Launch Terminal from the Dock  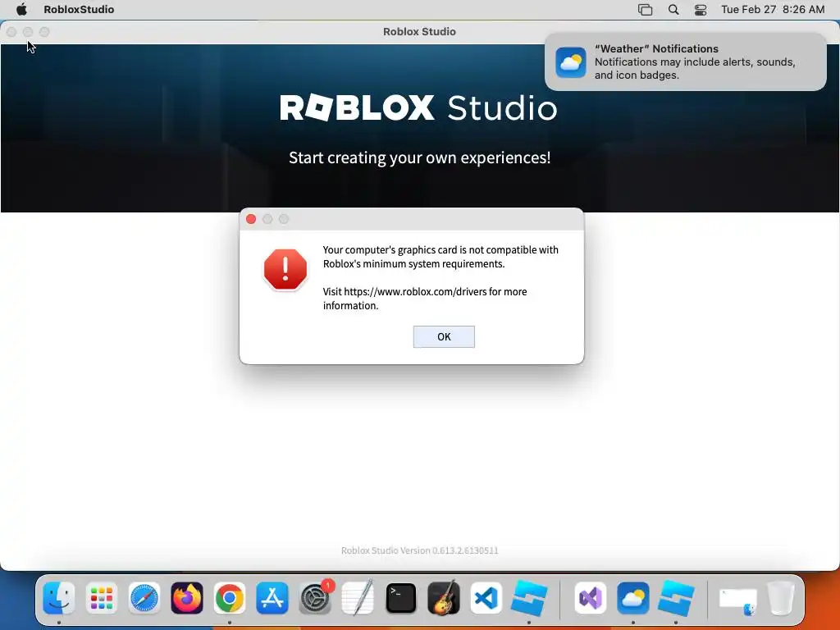pos(400,598)
